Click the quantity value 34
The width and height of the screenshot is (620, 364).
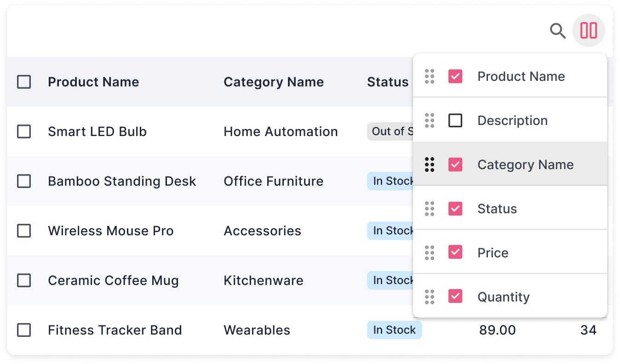pyautogui.click(x=588, y=330)
